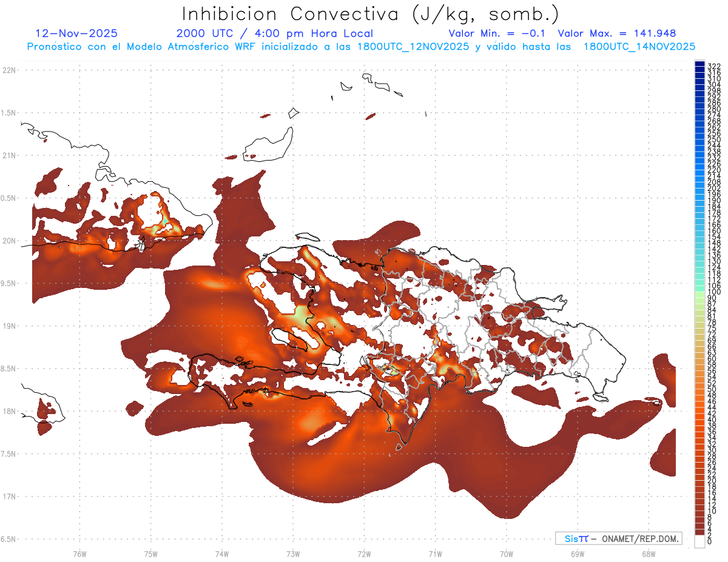Click the colorbar label '202'
Screen dimensions: 728x562
click(713, 188)
